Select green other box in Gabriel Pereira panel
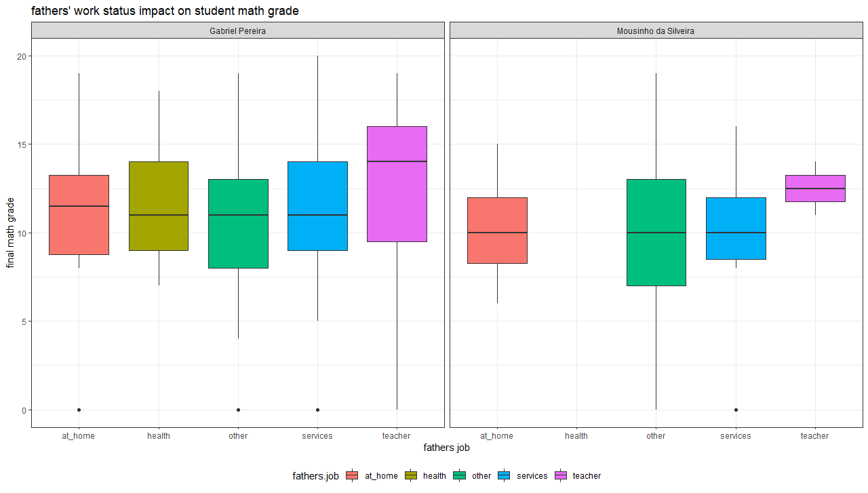This screenshot has height=493, width=868. [x=238, y=224]
